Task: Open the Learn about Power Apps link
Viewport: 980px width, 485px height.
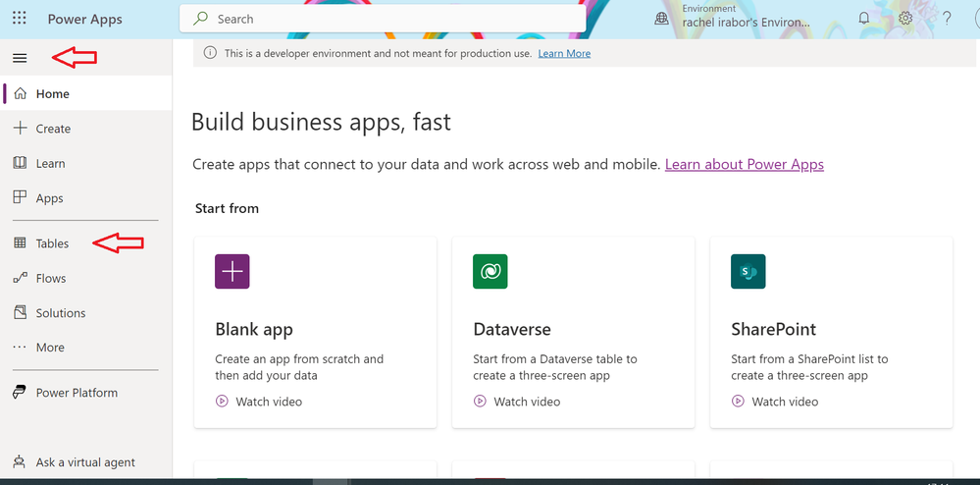Action: (x=745, y=165)
